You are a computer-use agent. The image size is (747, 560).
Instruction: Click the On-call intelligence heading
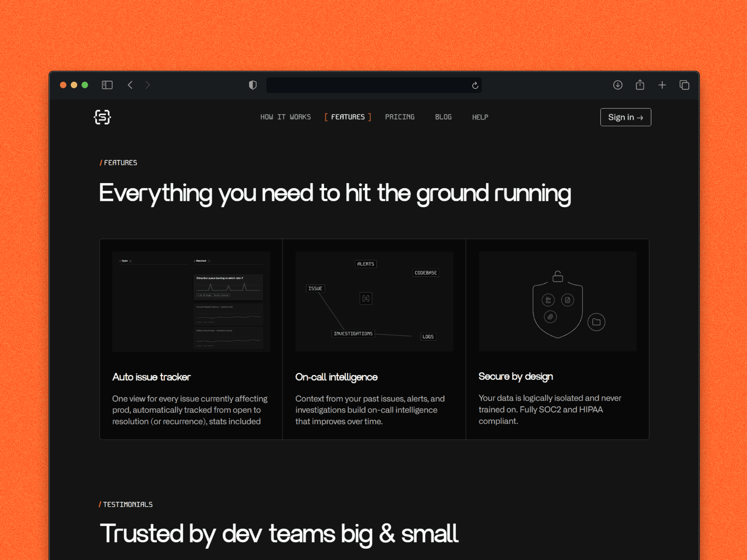pos(336,377)
